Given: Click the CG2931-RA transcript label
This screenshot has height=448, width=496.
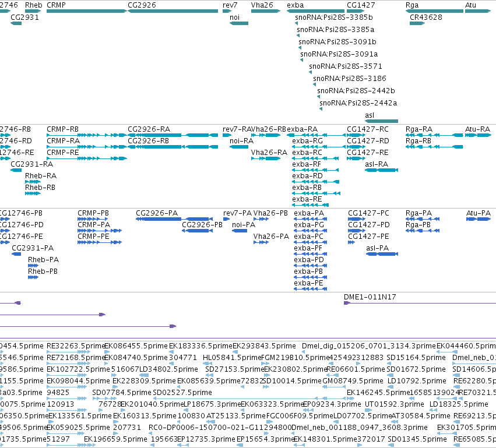Looking at the screenshot, I should pos(31,164).
